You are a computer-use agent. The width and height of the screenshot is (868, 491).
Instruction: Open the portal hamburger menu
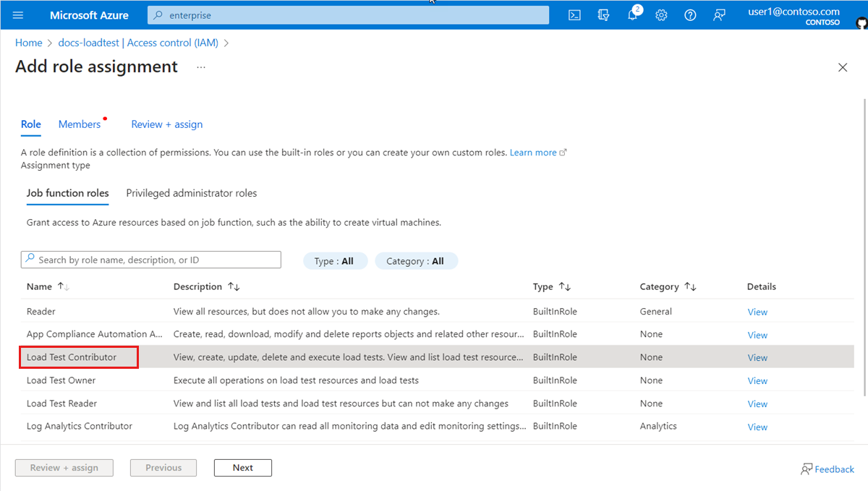(17, 14)
